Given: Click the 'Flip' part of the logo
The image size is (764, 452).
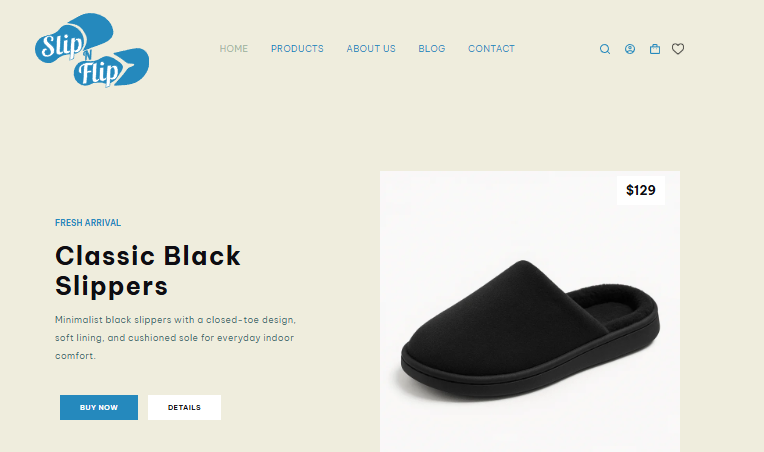Looking at the screenshot, I should [99, 73].
